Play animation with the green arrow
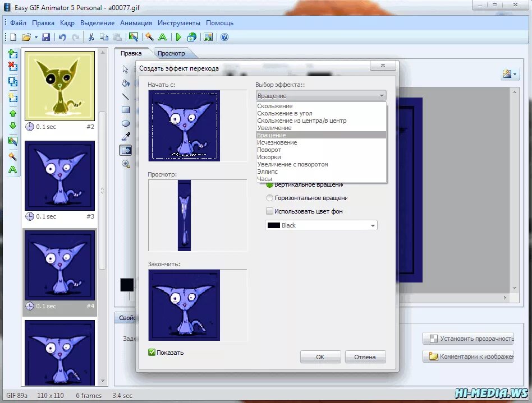Image resolution: width=532 pixels, height=403 pixels. click(178, 38)
